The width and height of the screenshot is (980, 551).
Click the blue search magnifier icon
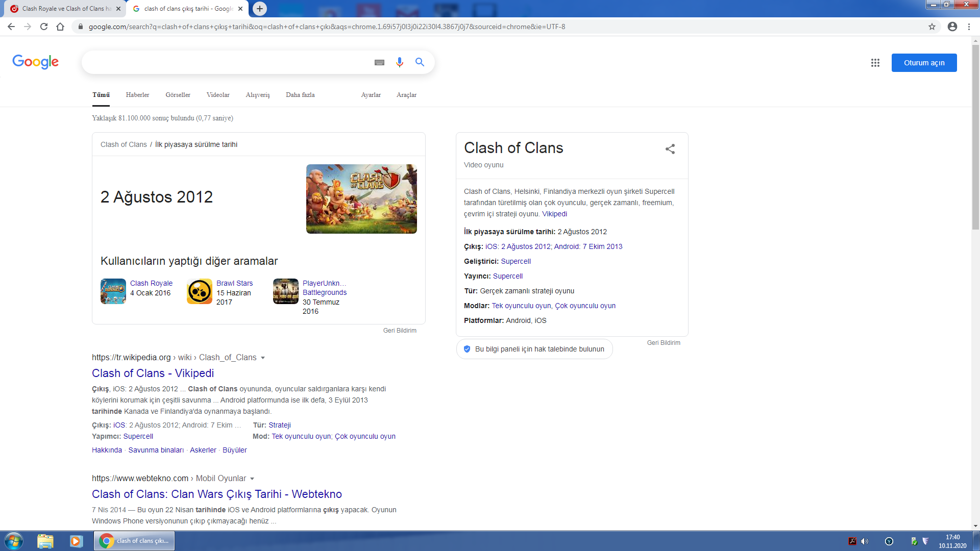pos(420,62)
